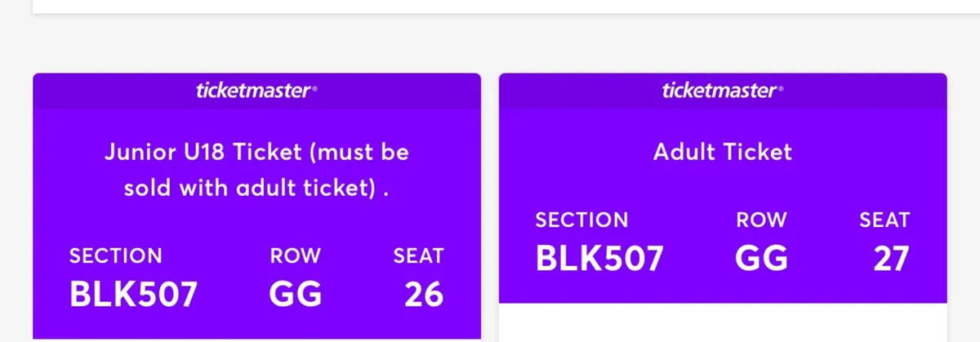Viewport: 980px width, 342px height.
Task: Click row GG on the Junior ticket
Action: (x=296, y=294)
